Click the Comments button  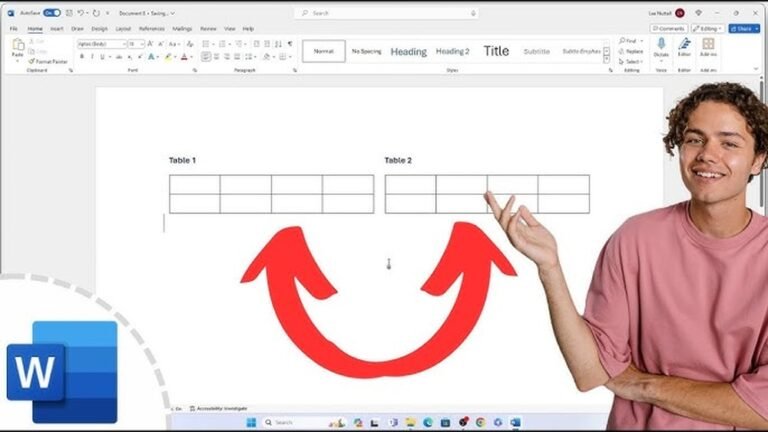point(669,29)
